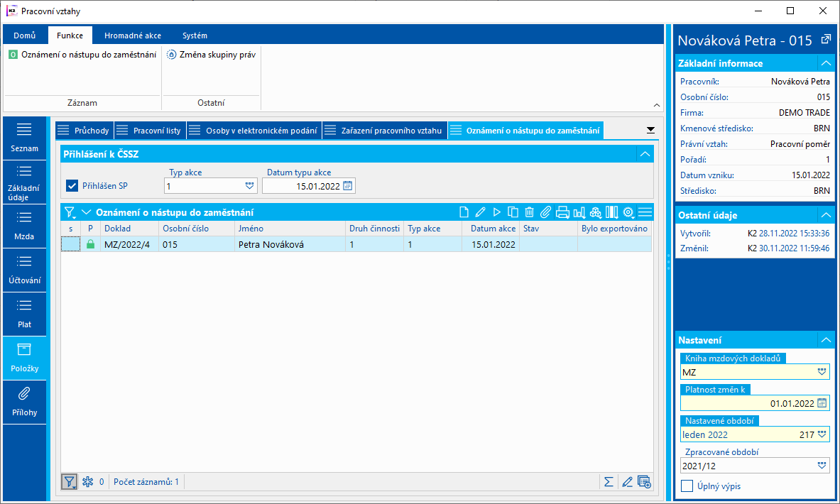840x504 pixels.
Task: Switch to the Domů ribbon tab
Action: point(25,35)
